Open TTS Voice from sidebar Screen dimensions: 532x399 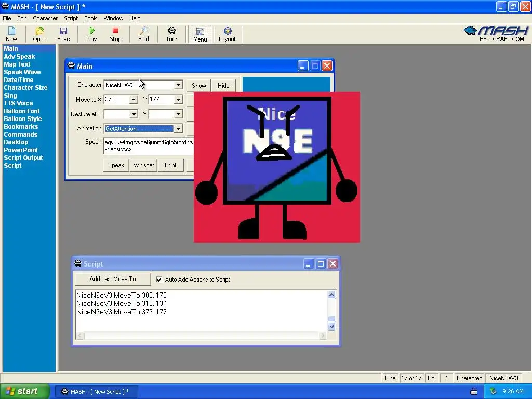(18, 103)
